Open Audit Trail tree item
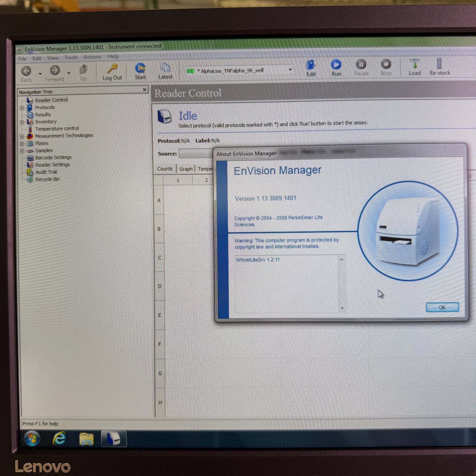This screenshot has height=476, width=476. (x=46, y=172)
